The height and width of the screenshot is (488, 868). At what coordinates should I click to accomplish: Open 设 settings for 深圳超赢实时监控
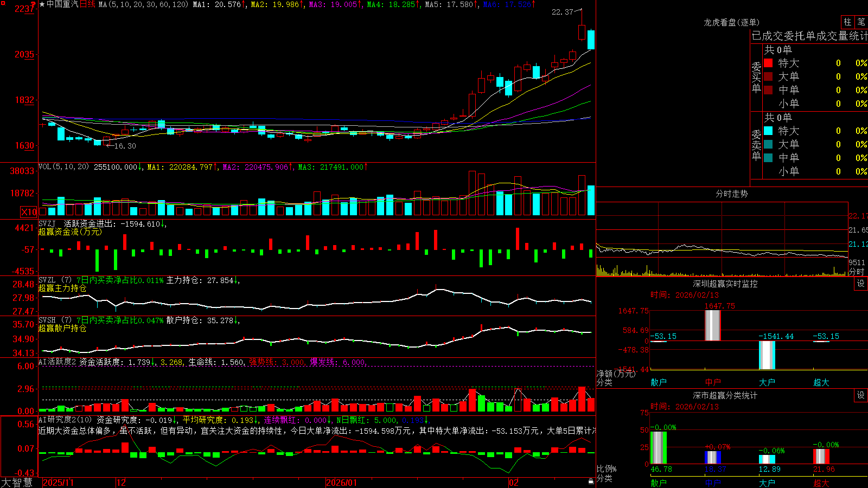[861, 284]
